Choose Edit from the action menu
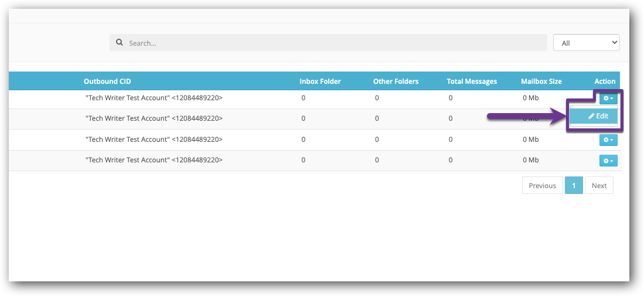Screen dimensions: 644x296 coord(598,116)
